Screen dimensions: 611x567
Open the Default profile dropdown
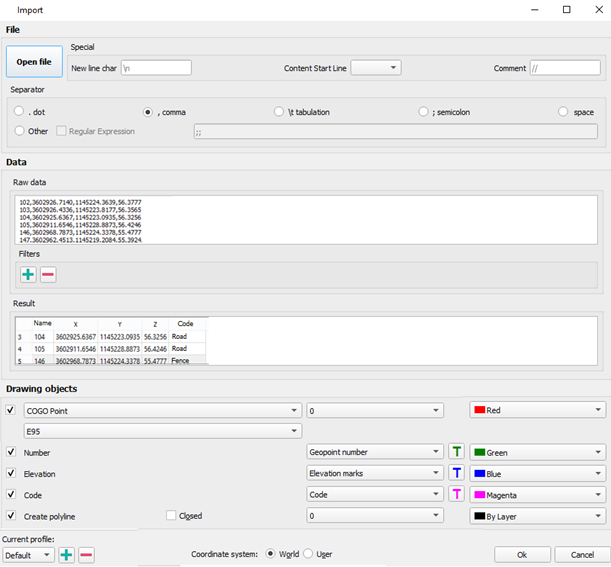pyautogui.click(x=28, y=555)
